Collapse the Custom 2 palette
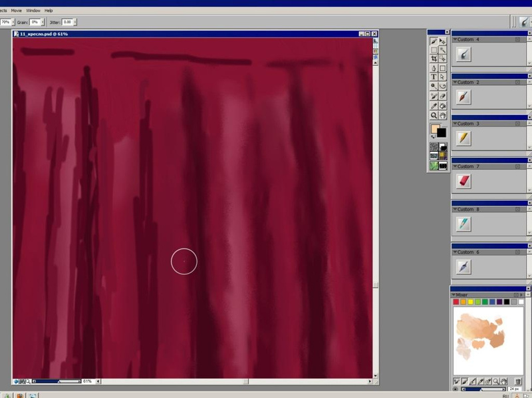This screenshot has height=398, width=532. (455, 82)
